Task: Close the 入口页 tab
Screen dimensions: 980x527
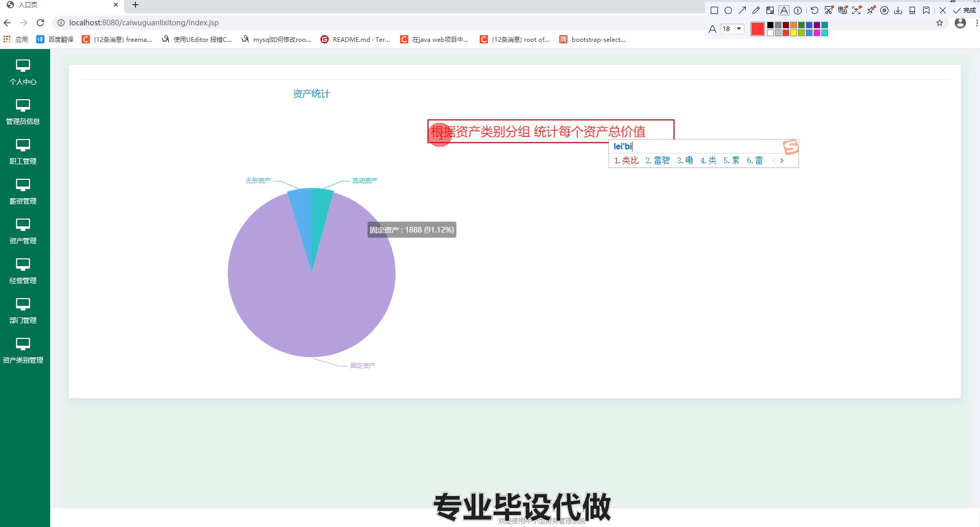Action: point(116,5)
